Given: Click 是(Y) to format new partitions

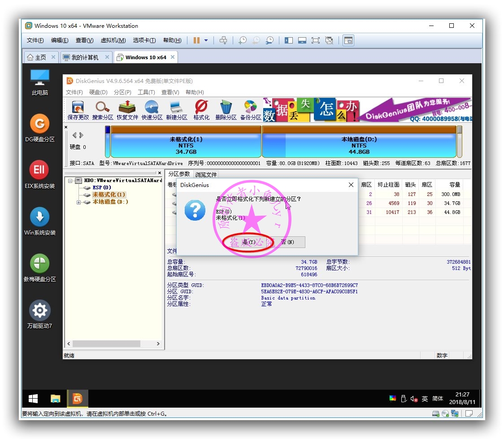Looking at the screenshot, I should [248, 242].
